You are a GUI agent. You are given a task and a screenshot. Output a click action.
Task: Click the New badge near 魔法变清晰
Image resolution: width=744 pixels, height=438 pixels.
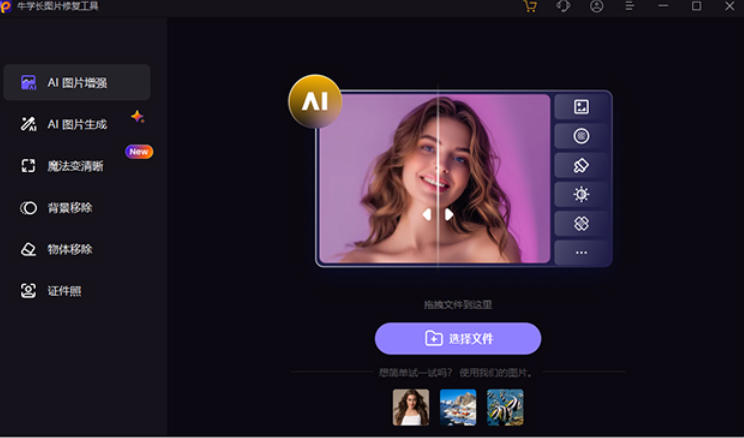click(139, 151)
